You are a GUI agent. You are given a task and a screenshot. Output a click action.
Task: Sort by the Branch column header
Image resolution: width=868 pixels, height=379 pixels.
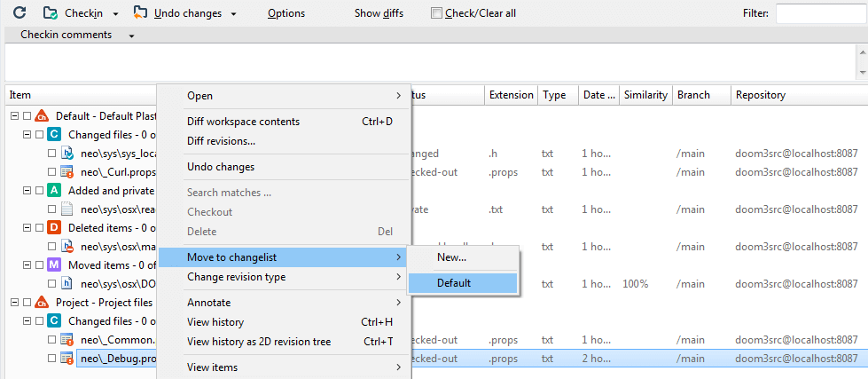pyautogui.click(x=701, y=95)
